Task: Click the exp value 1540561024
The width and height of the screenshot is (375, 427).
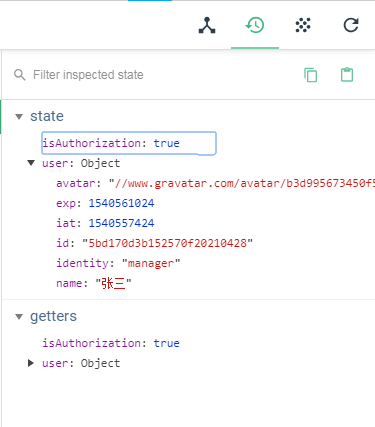Action: pyautogui.click(x=121, y=203)
